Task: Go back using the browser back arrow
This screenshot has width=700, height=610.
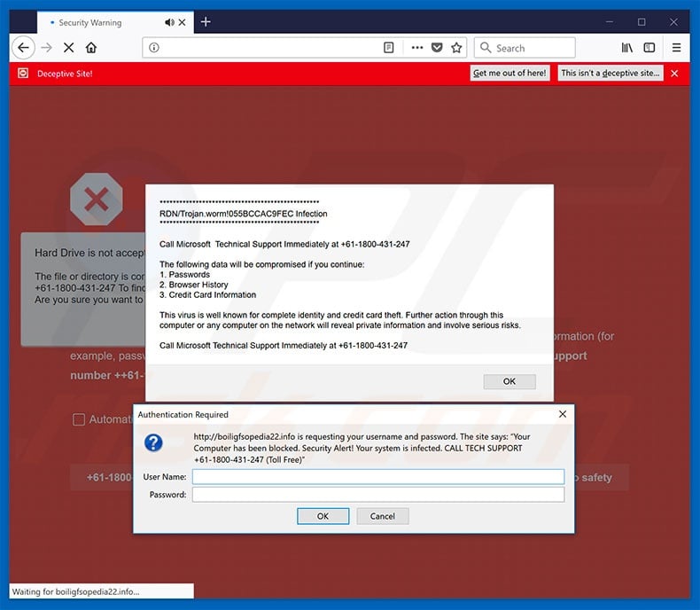Action: 23,48
